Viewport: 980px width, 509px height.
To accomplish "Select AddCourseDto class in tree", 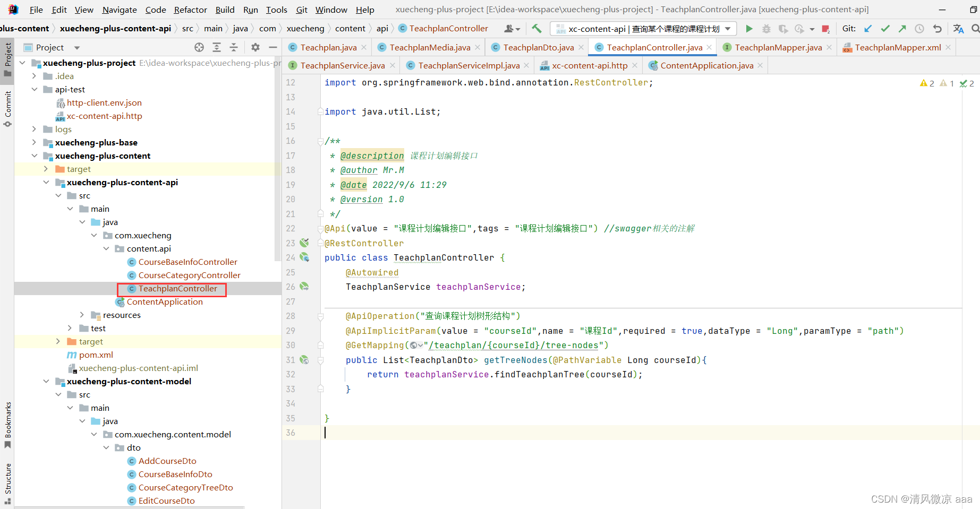I will pyautogui.click(x=167, y=461).
